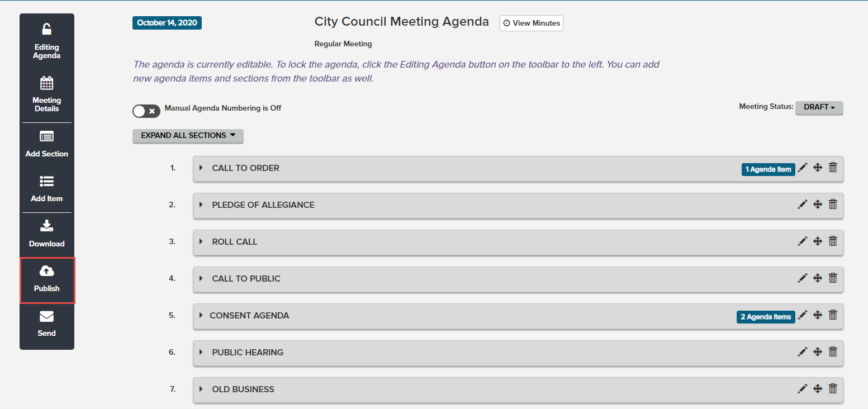Click move handle for CALL TO PUBLIC

817,278
